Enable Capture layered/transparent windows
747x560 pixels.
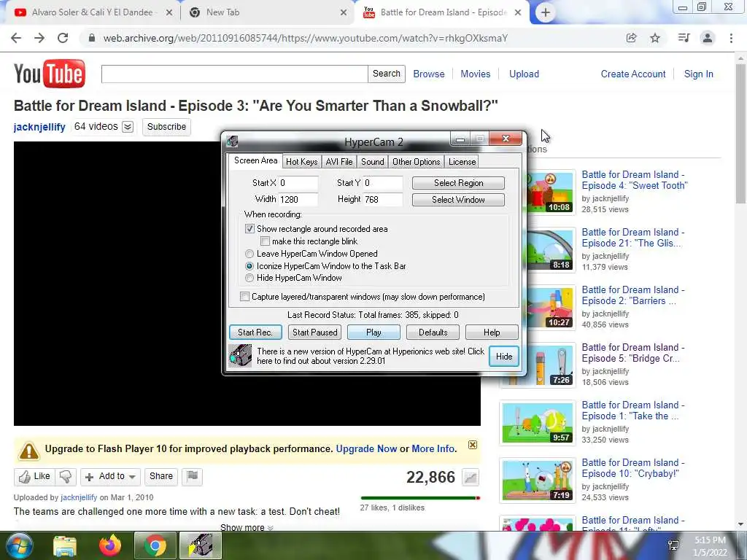244,297
